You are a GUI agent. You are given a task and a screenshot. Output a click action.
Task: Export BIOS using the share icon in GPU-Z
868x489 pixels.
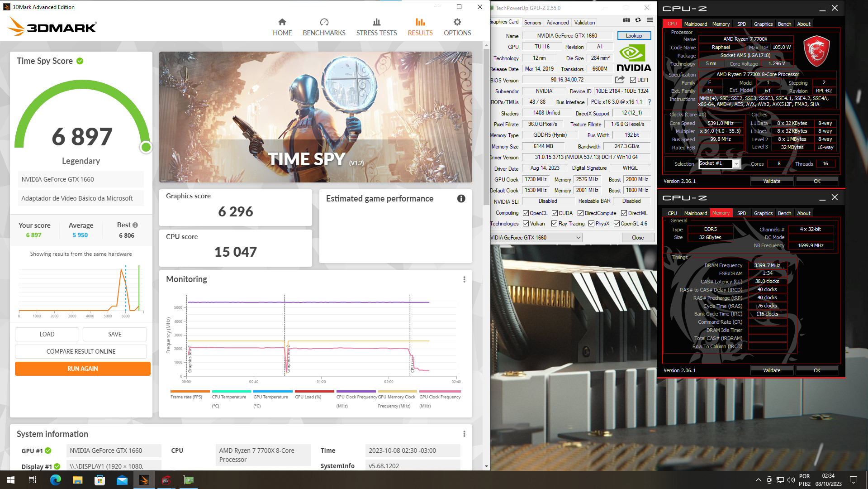(620, 80)
